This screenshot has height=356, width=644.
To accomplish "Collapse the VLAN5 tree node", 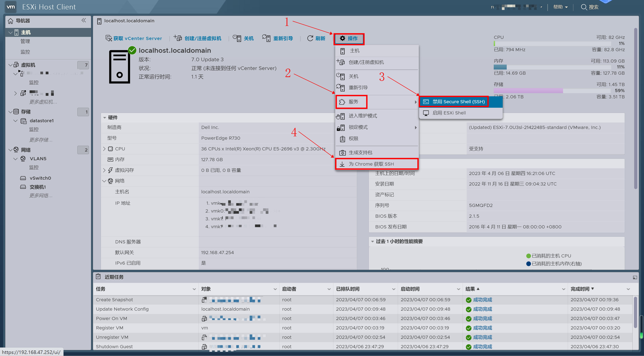I will [x=15, y=159].
